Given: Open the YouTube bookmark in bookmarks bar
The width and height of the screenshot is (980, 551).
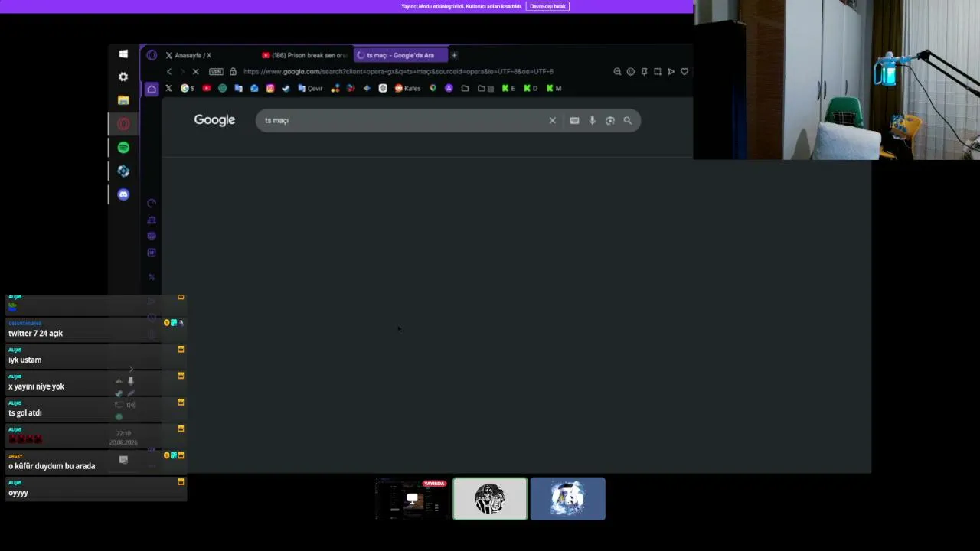Looking at the screenshot, I should (207, 89).
